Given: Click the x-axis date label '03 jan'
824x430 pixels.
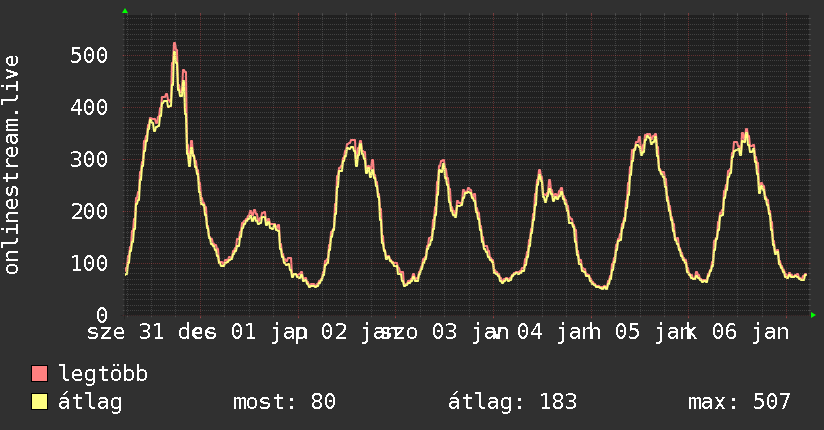Looking at the screenshot, I should [470, 332].
